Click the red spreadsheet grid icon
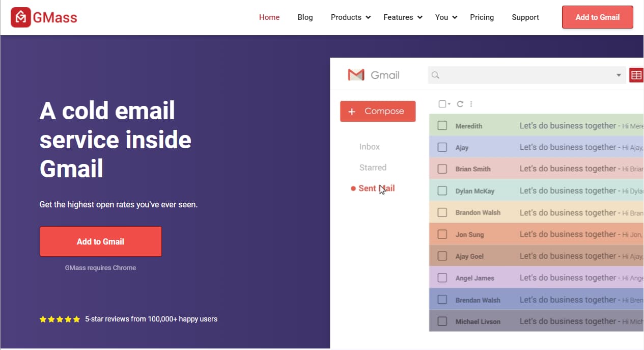This screenshot has height=350, width=644. click(636, 75)
